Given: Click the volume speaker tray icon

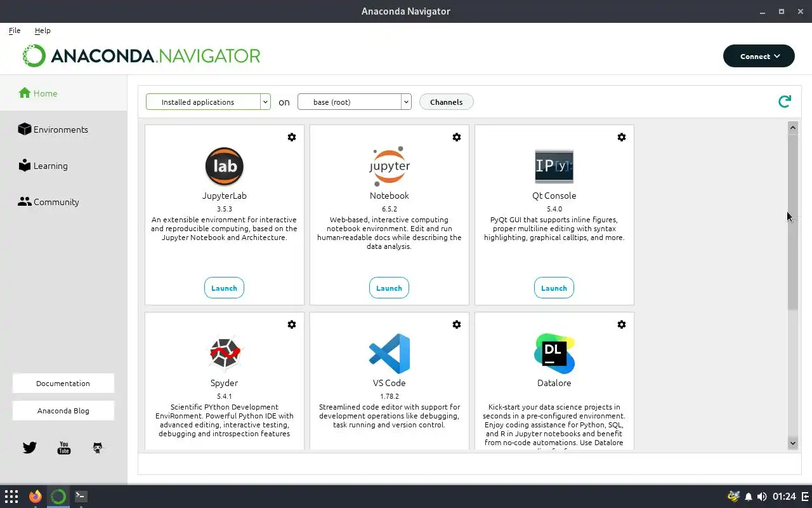Looking at the screenshot, I should click(762, 497).
